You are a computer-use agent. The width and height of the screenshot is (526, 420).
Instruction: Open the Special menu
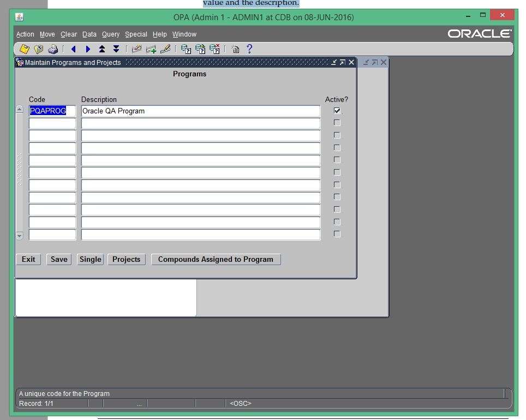tap(136, 34)
